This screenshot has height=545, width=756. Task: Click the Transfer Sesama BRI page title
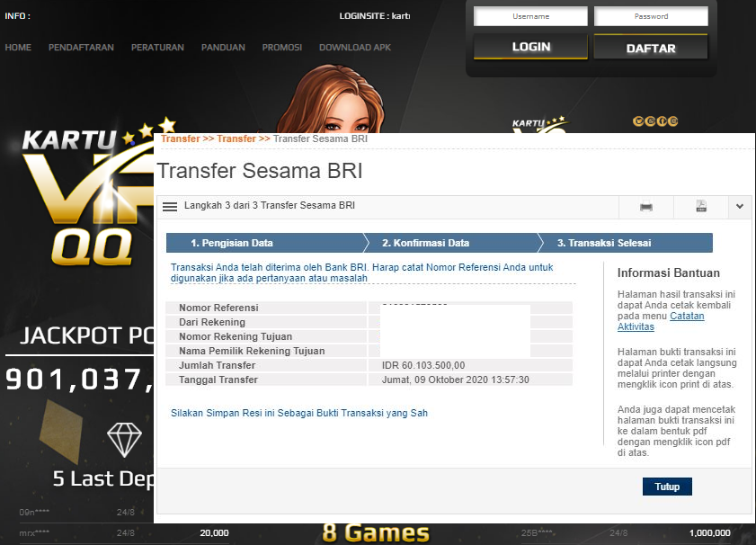(260, 171)
